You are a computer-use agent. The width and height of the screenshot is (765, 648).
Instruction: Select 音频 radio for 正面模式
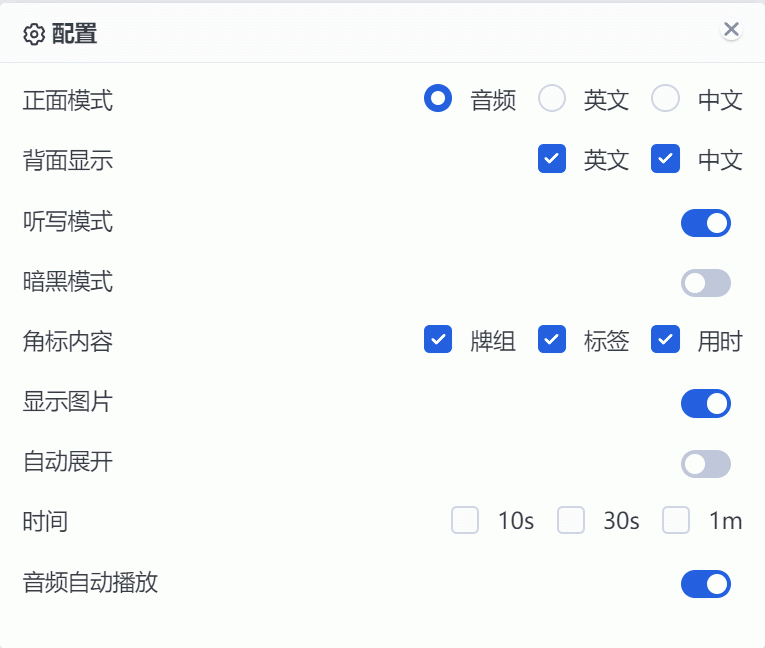(438, 99)
